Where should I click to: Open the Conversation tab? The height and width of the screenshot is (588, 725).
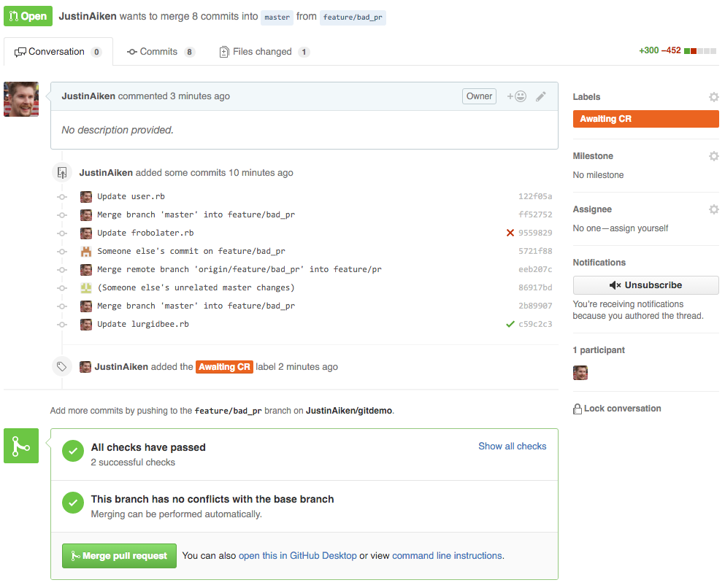tap(58, 52)
